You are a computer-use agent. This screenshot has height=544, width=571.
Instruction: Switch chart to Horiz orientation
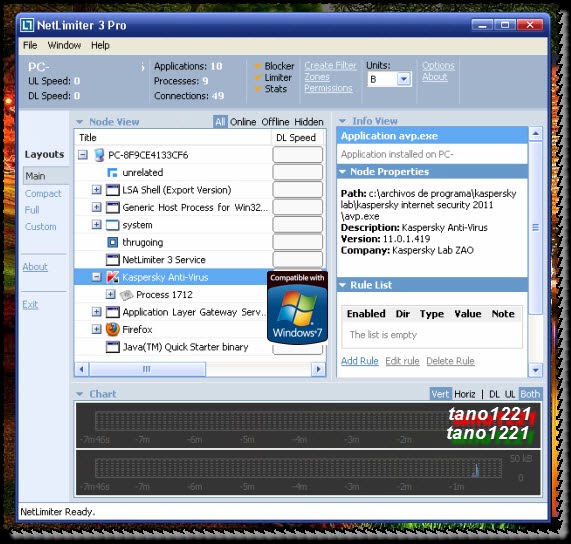465,394
